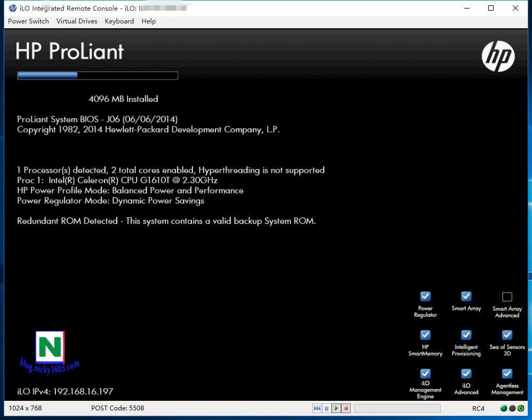Disable the Intelligent Provisioning checkbox

466,334
